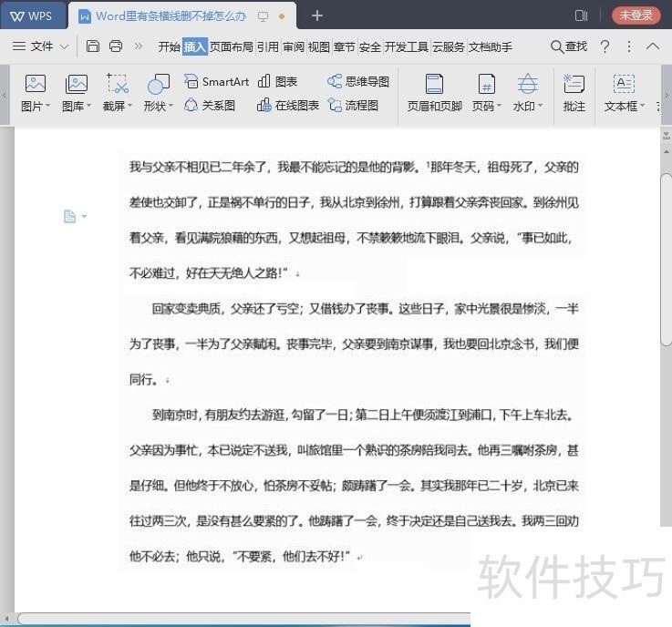Switch to the Document Assistant (文档助手) tab
This screenshot has width=672, height=627.
[491, 46]
